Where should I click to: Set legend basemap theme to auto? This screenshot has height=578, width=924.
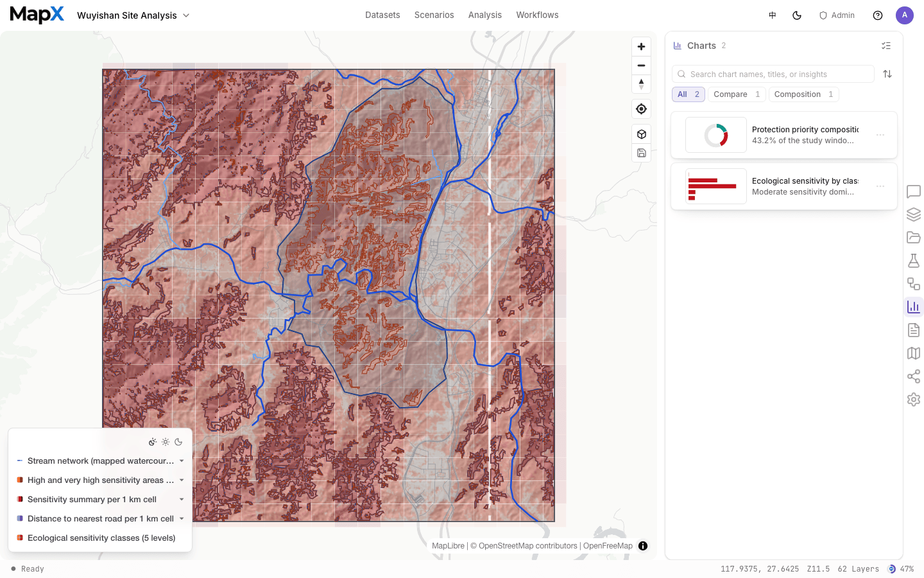153,442
